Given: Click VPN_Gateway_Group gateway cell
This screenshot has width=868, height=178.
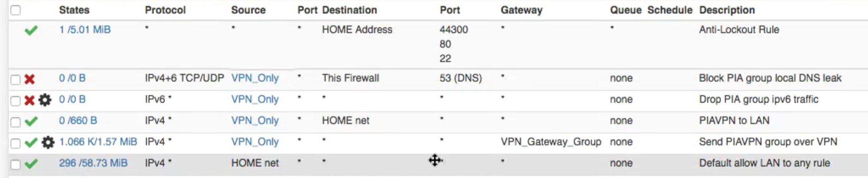Looking at the screenshot, I should 551,142.
